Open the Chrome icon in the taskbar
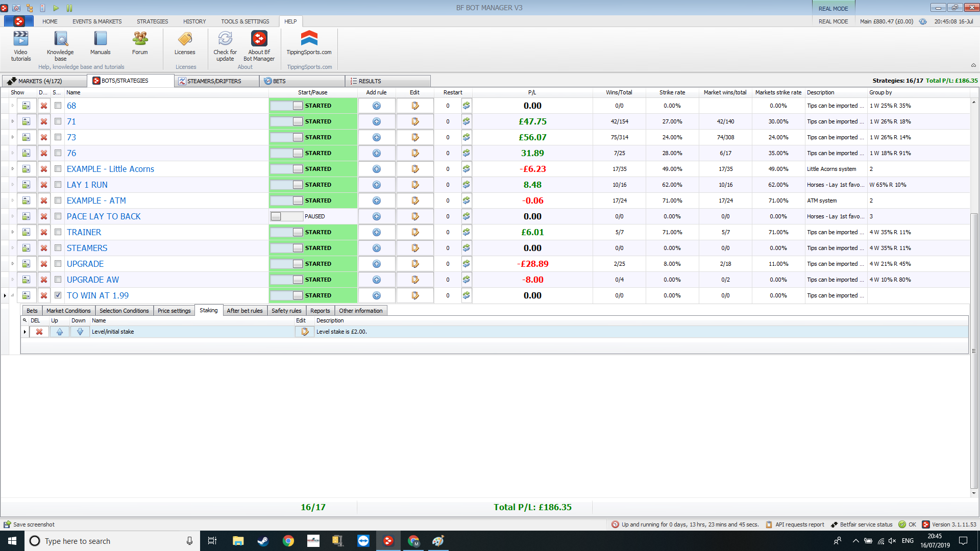The image size is (980, 551). (288, 541)
